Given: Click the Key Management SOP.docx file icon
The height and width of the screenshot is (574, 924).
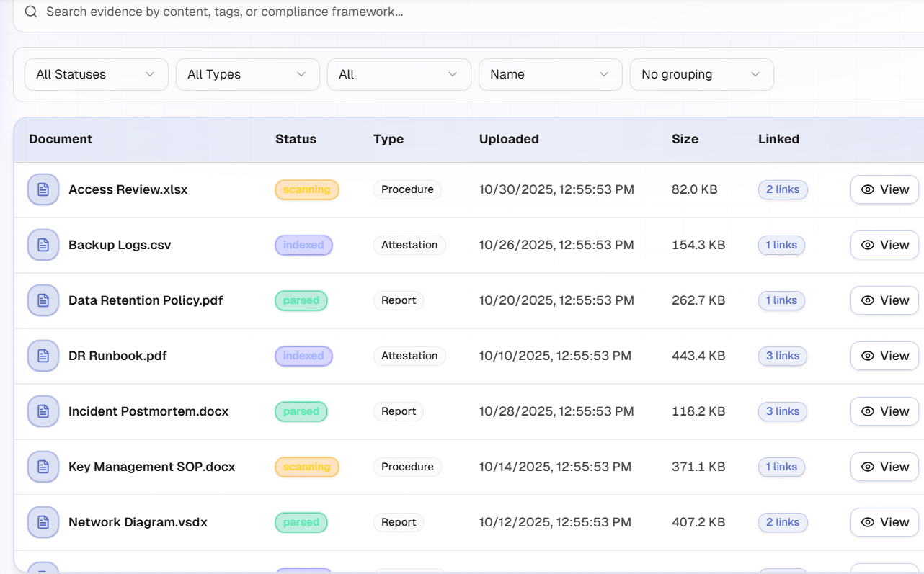Looking at the screenshot, I should click(x=43, y=467).
